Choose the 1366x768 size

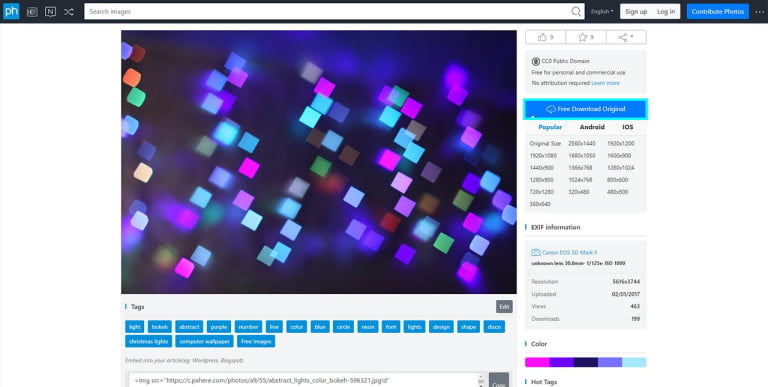click(580, 168)
